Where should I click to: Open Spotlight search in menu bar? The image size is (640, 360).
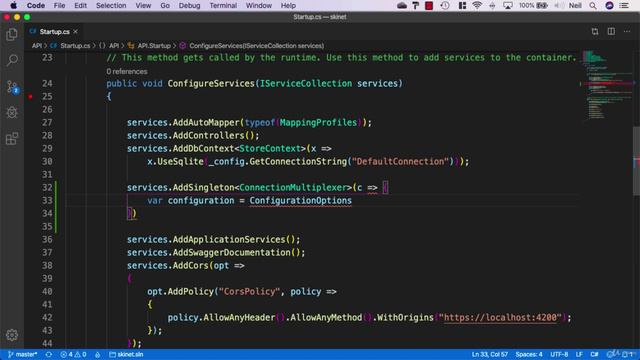pos(593,5)
